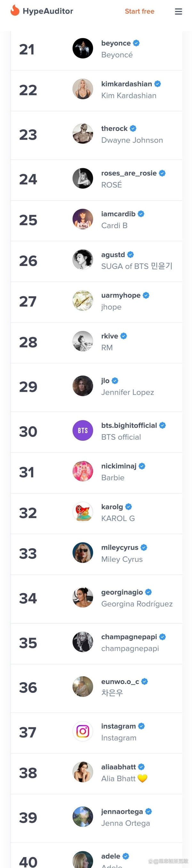Open rkive avatar image
192x868 pixels.
point(83,341)
